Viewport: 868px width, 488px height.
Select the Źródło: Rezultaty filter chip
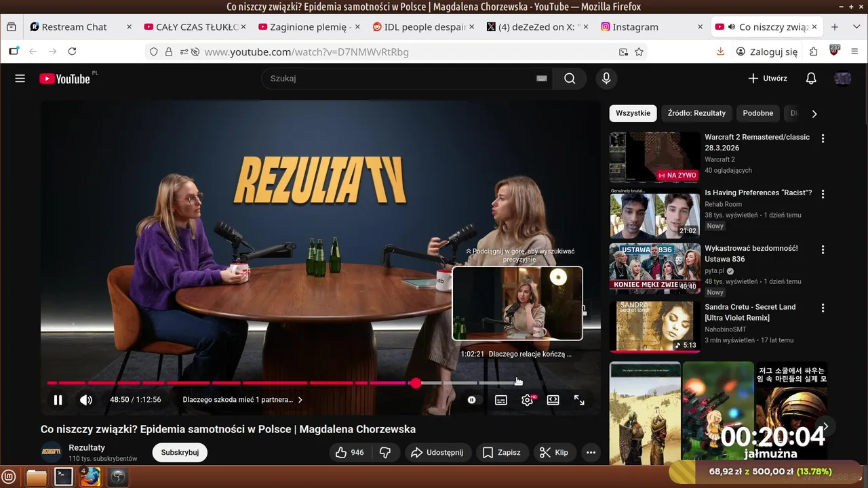pyautogui.click(x=696, y=113)
